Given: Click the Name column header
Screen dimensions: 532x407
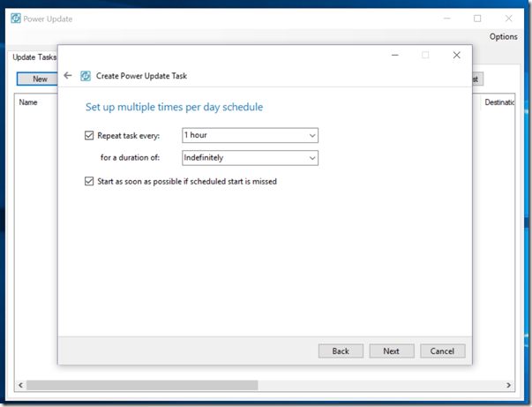Looking at the screenshot, I should [28, 102].
